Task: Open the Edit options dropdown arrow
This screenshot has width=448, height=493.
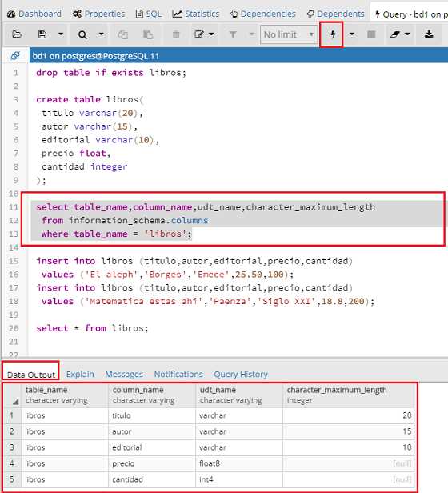Action: (211, 34)
